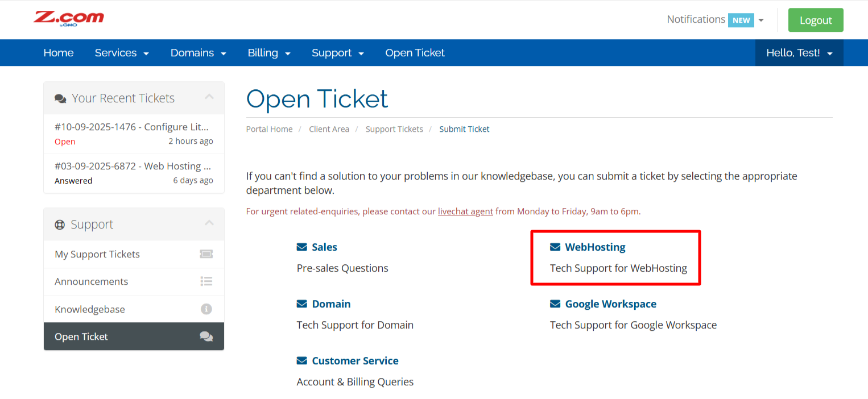Open My Support Tickets in sidebar

[134, 254]
